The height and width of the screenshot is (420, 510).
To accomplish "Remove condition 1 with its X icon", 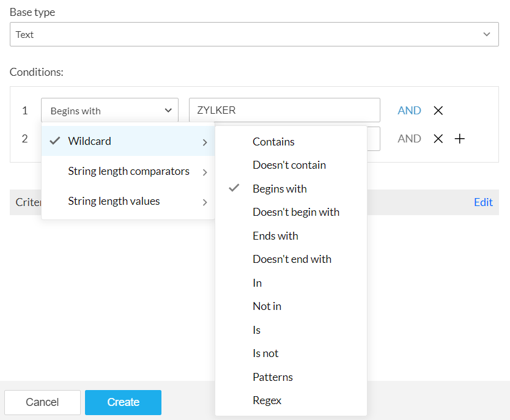I will pos(438,111).
